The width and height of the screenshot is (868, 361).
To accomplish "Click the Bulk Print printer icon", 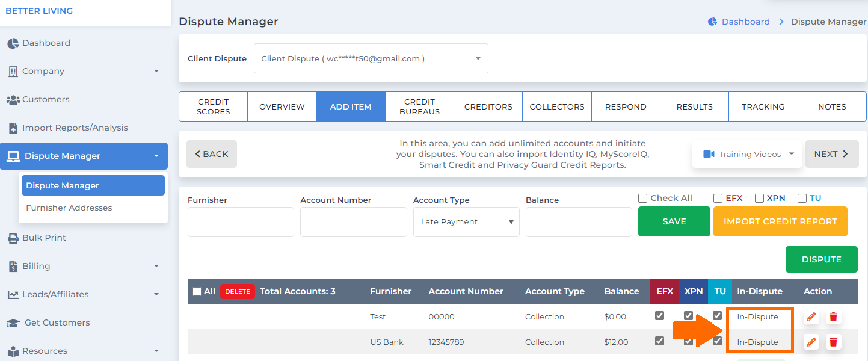I will 13,238.
